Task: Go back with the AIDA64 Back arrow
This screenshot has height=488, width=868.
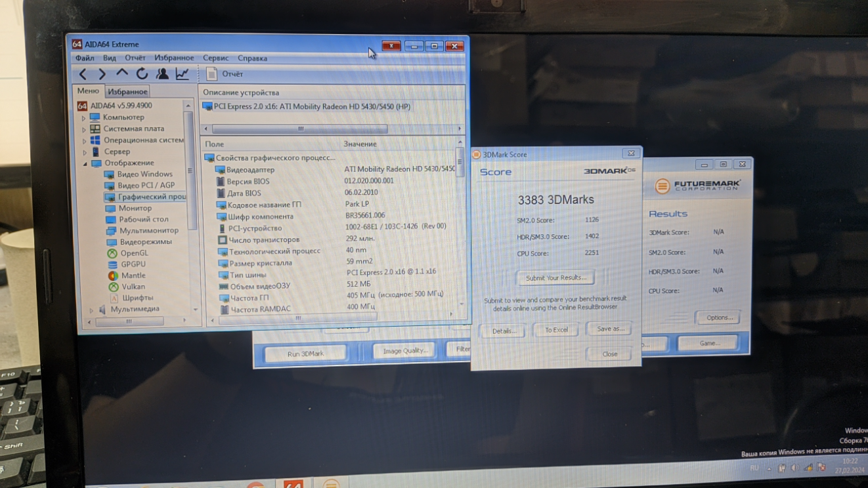Action: pyautogui.click(x=83, y=74)
